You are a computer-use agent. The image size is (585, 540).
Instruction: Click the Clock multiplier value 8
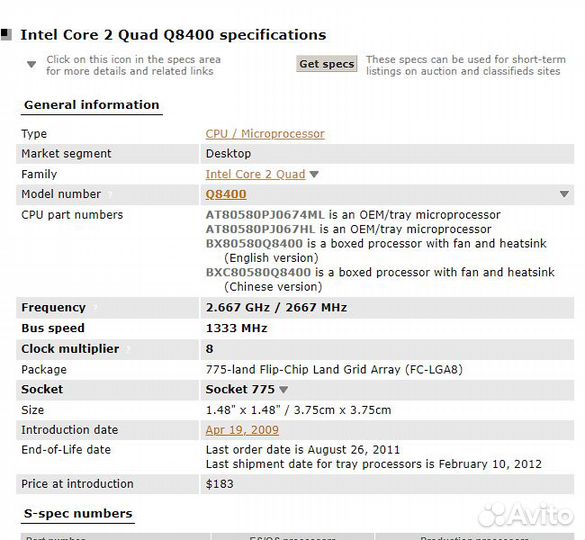tap(210, 349)
